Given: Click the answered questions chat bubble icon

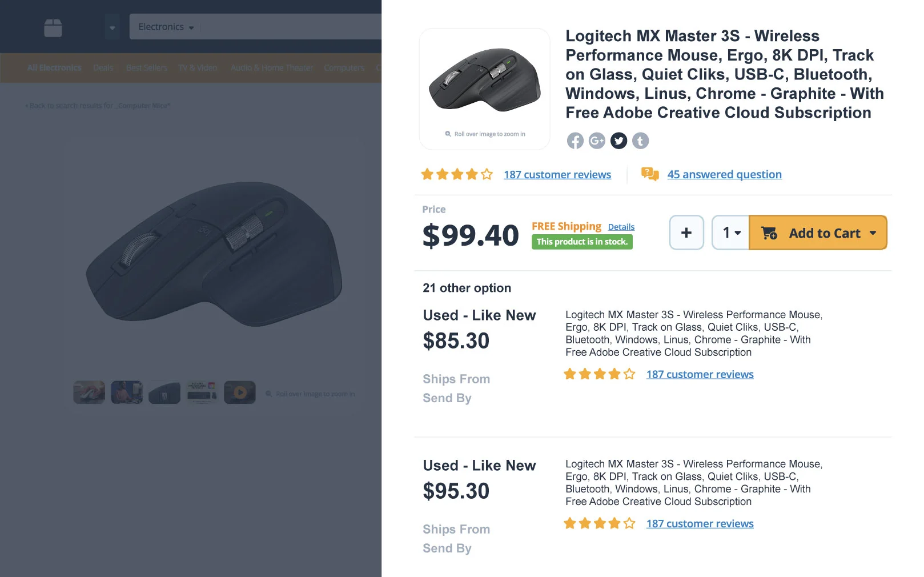Looking at the screenshot, I should (x=650, y=174).
